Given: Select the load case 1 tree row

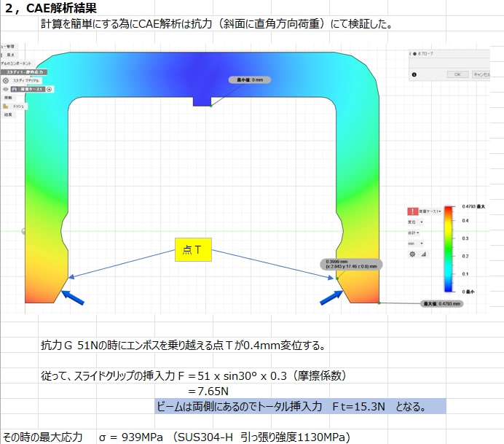Looking at the screenshot, I should click(28, 89).
